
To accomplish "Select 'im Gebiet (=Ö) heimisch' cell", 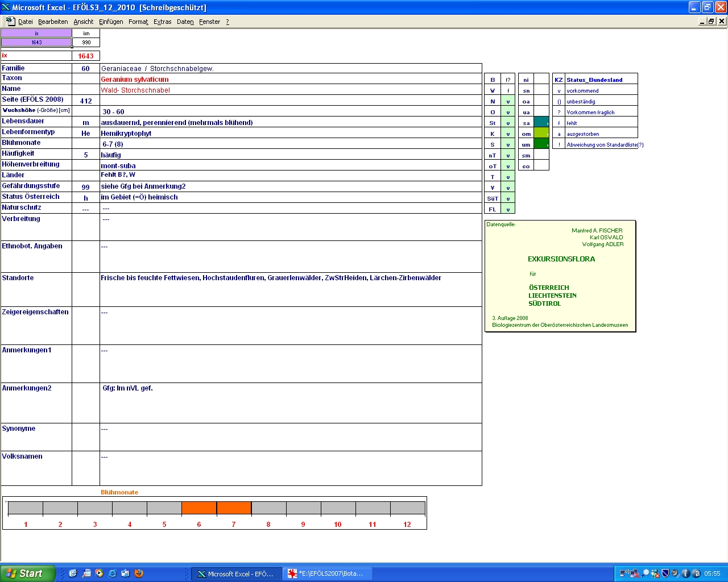I will click(x=291, y=197).
